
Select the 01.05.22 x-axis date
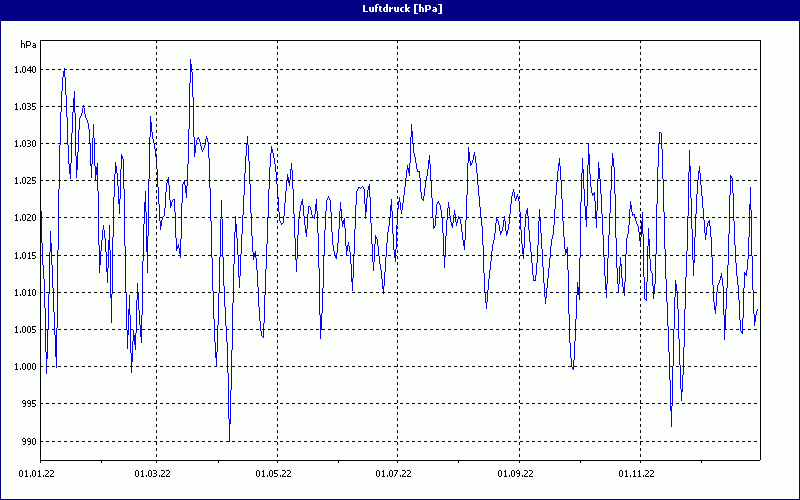274,471
